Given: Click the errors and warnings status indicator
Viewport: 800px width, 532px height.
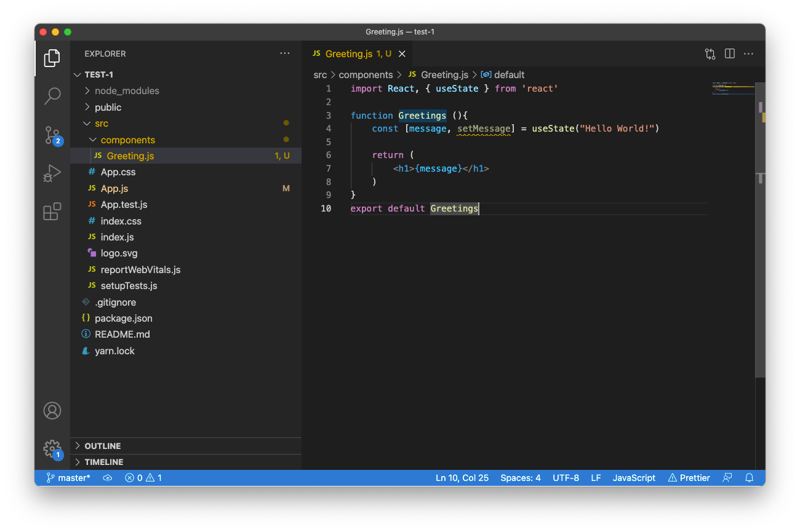Looking at the screenshot, I should click(143, 477).
